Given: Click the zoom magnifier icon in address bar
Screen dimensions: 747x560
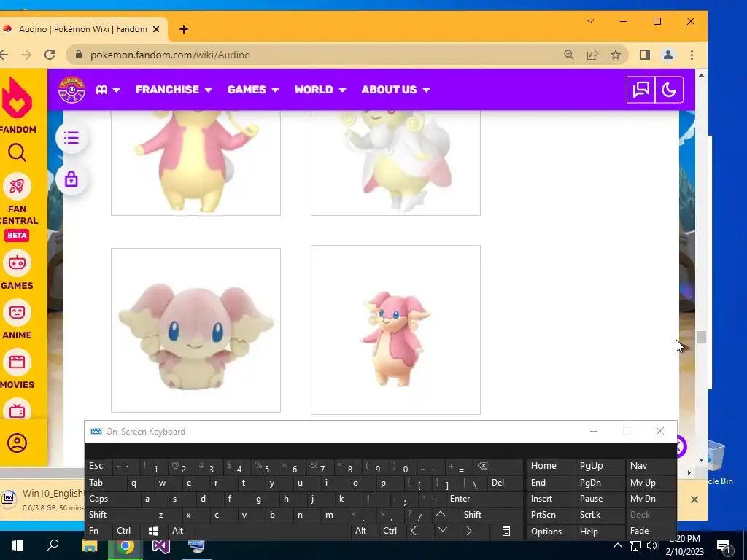Looking at the screenshot, I should 568,55.
